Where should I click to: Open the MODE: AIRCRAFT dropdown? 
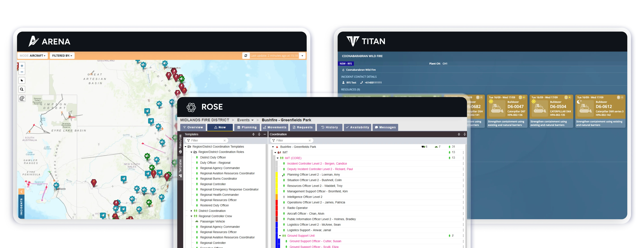tap(33, 56)
